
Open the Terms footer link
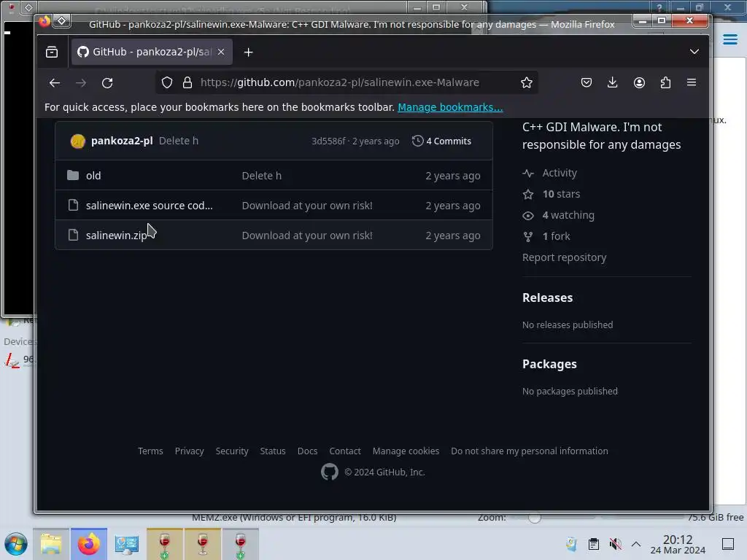click(150, 451)
